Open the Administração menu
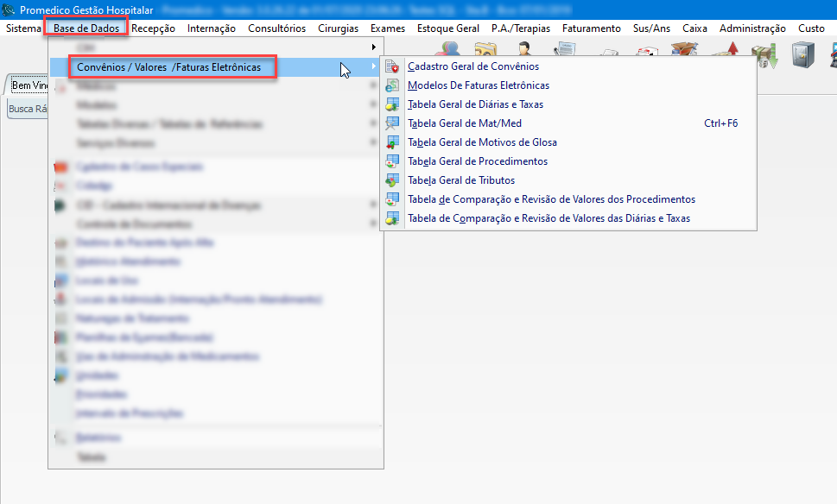This screenshot has width=837, height=504. click(752, 28)
